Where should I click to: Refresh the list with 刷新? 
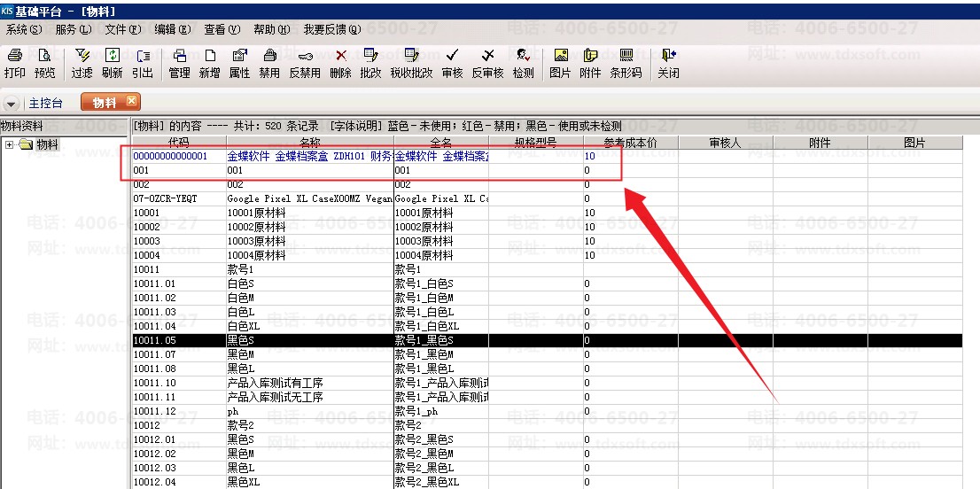pyautogui.click(x=113, y=62)
